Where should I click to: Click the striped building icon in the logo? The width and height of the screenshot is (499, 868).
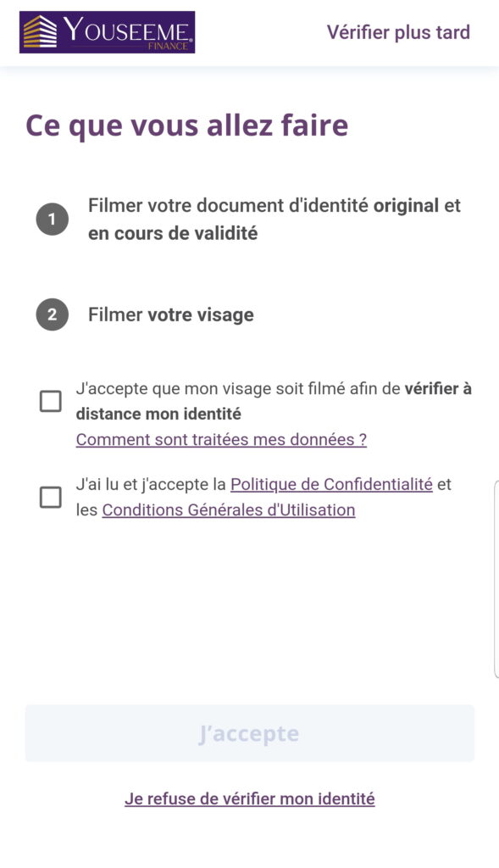[40, 31]
